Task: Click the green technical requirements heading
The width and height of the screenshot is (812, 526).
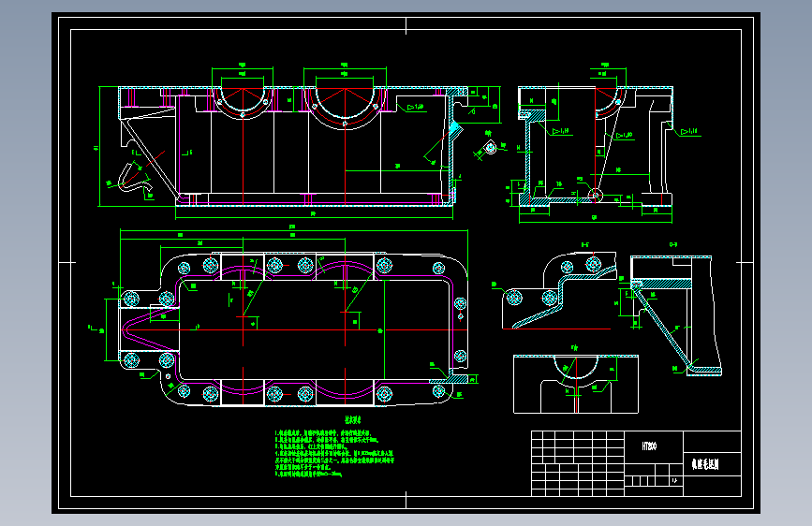Action: point(353,420)
